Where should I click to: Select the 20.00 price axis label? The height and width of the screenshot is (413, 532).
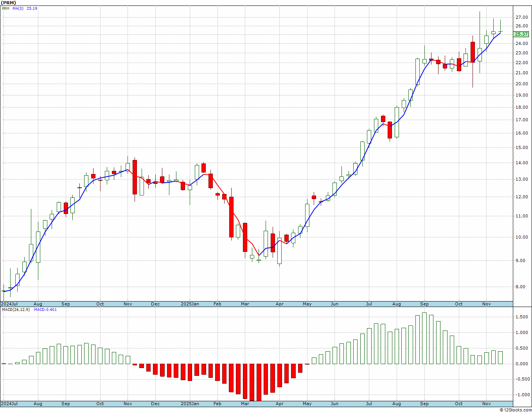[522, 84]
